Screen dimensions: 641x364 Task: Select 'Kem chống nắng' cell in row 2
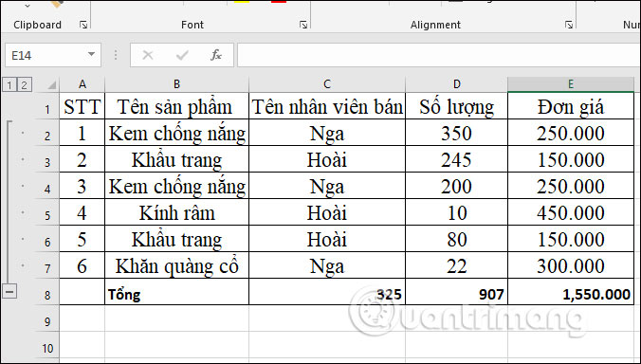[x=176, y=133]
